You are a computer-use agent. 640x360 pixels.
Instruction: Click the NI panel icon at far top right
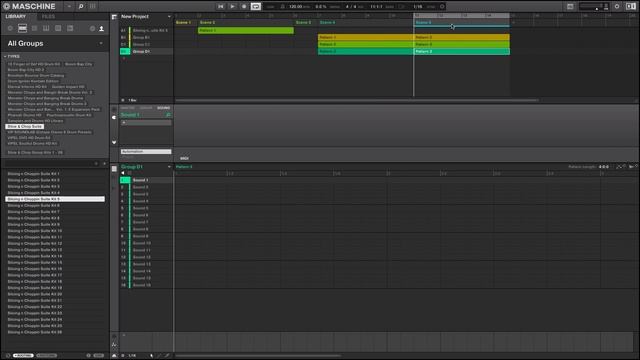click(631, 7)
